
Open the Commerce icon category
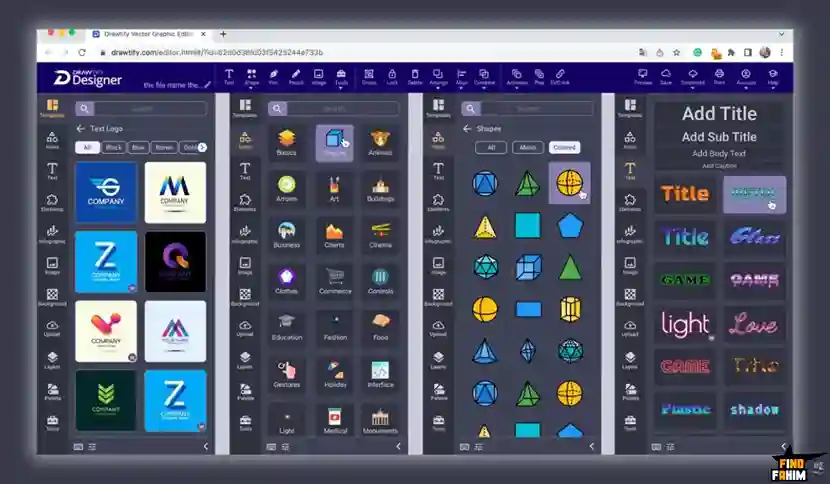tap(335, 281)
